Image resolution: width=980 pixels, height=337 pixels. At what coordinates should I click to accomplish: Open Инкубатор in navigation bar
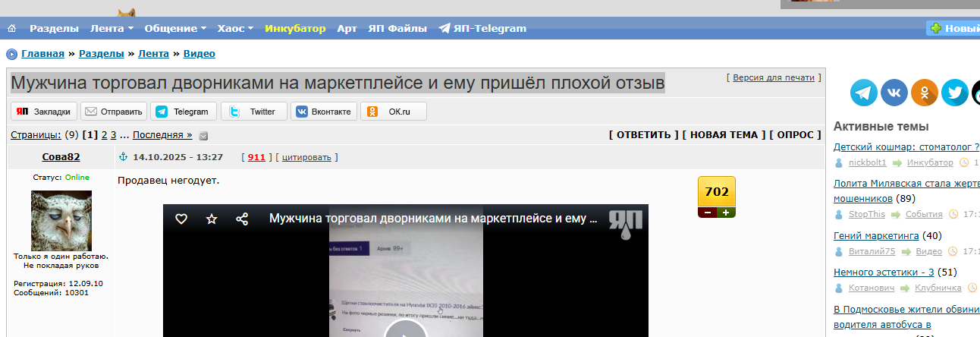[295, 29]
